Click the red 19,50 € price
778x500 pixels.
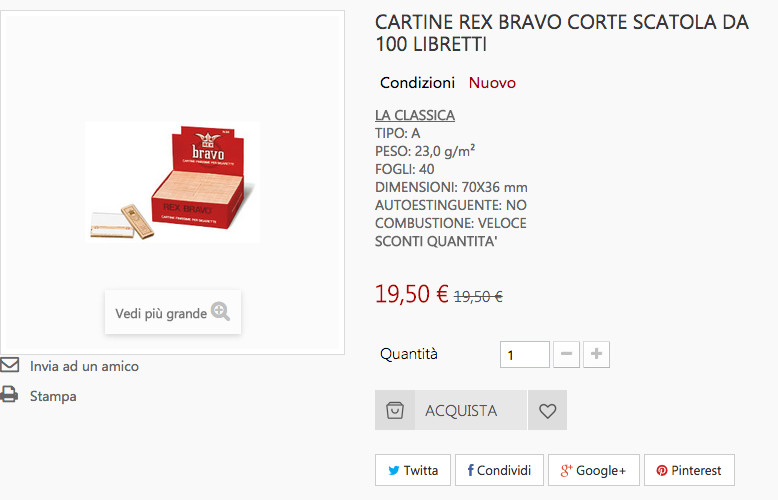point(411,294)
